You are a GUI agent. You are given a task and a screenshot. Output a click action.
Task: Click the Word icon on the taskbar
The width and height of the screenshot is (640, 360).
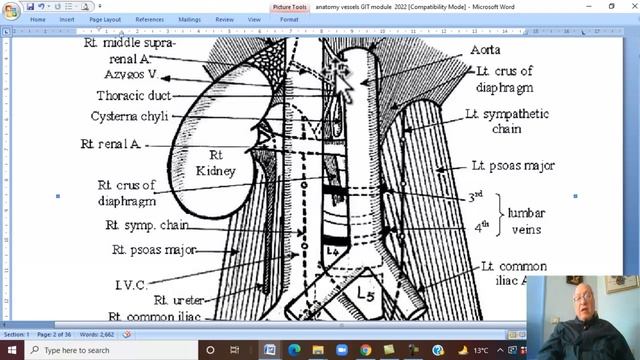(269, 350)
